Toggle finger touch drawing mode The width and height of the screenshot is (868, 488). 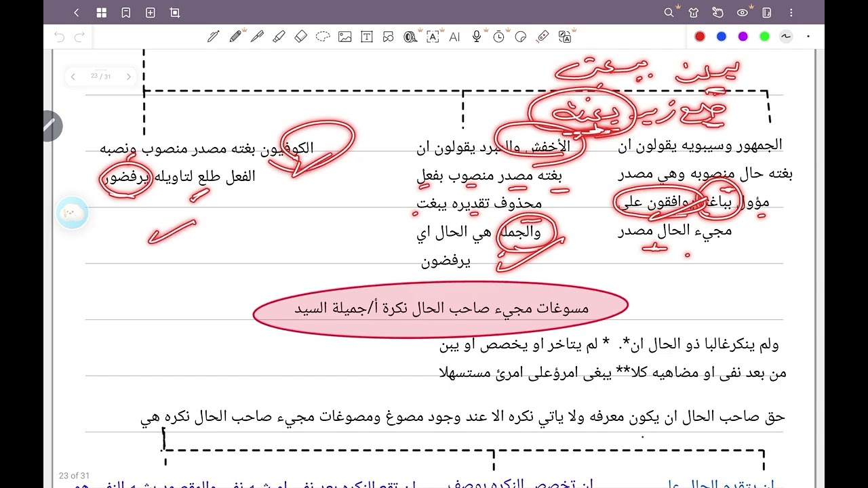click(717, 12)
